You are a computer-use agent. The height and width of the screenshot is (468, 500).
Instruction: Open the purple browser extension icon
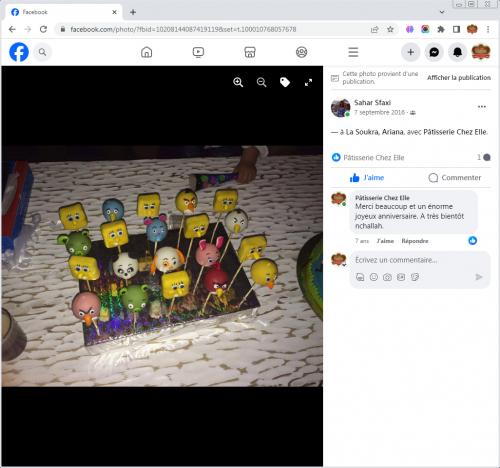click(x=410, y=29)
